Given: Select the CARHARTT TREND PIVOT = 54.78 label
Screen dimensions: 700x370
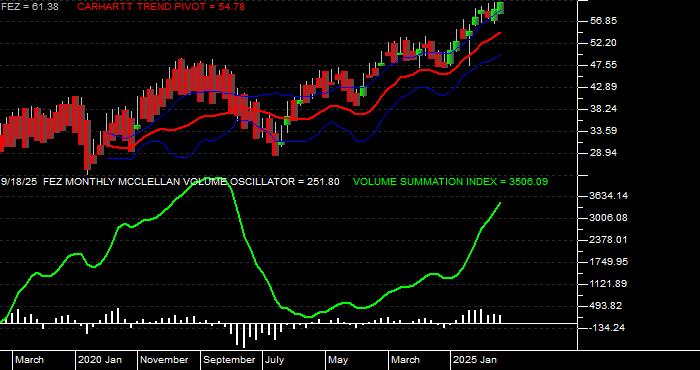Looking at the screenshot, I should (x=161, y=7).
